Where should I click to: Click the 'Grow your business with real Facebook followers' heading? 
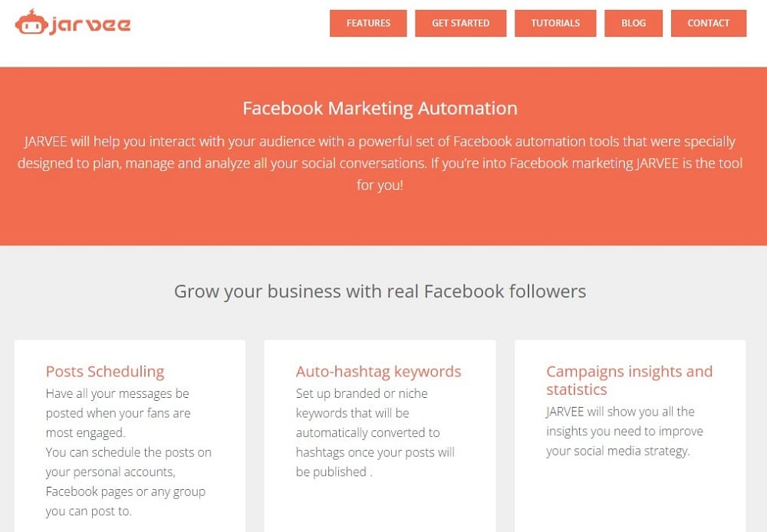(x=380, y=291)
